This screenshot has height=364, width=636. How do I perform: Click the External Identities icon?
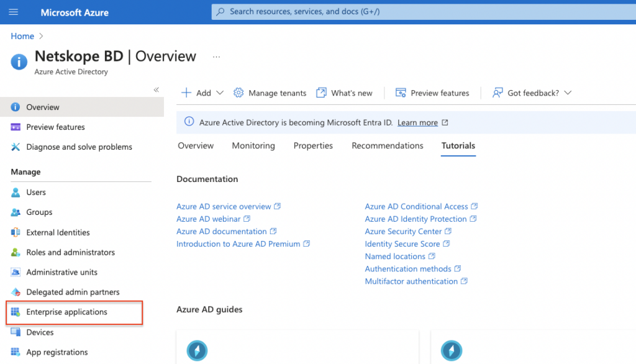click(x=16, y=232)
